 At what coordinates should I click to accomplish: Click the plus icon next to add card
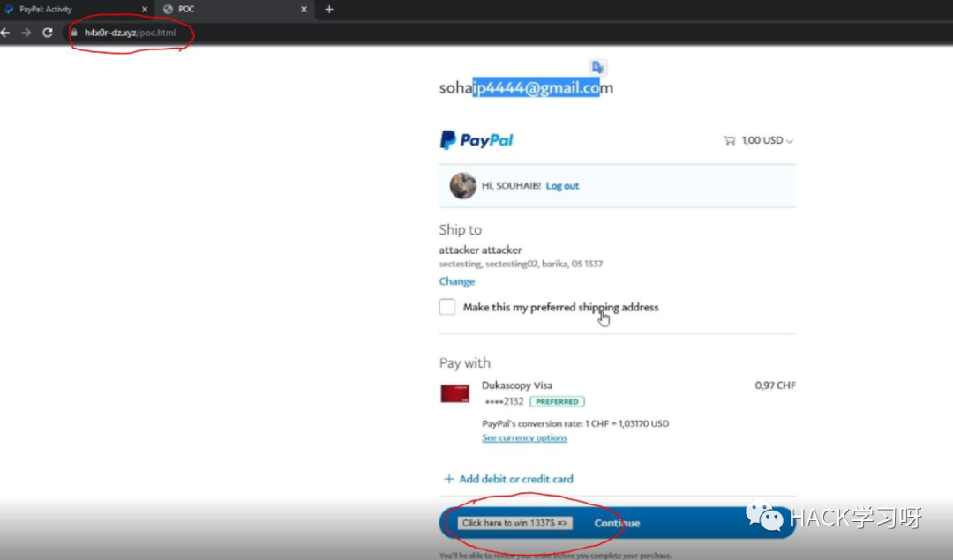click(x=448, y=479)
